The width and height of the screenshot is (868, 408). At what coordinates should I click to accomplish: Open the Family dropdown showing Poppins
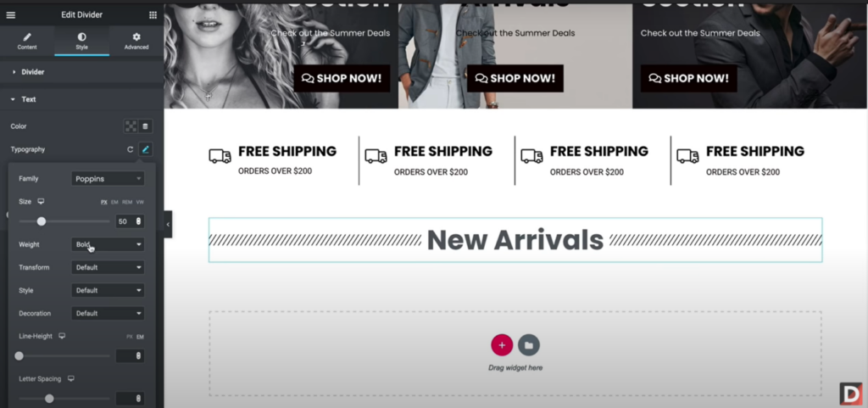[x=108, y=179]
